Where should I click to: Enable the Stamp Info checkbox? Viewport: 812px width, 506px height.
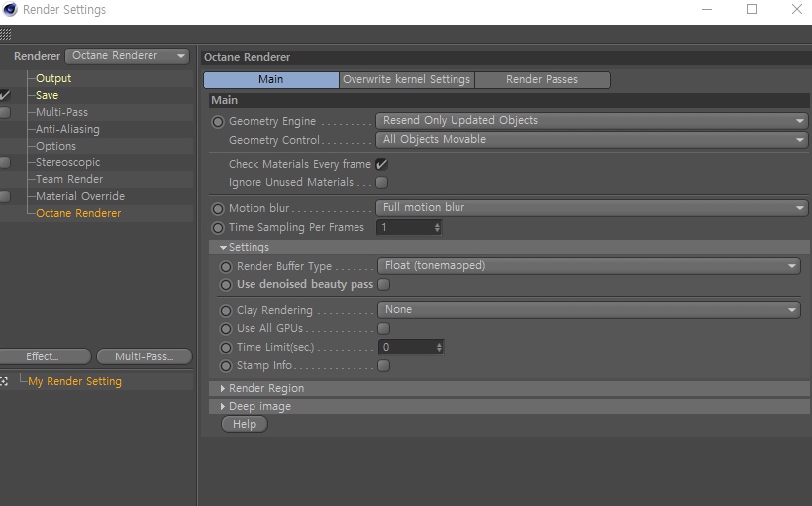pos(384,365)
